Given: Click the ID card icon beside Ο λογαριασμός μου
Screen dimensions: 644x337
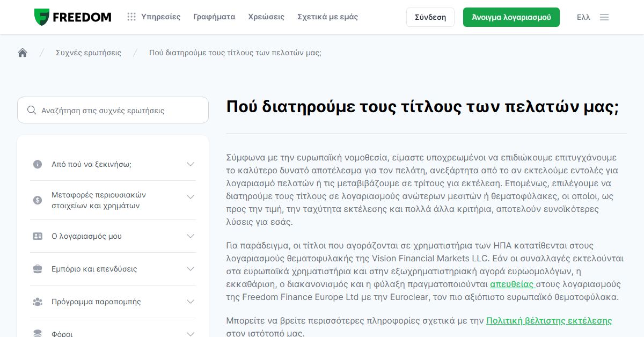Looking at the screenshot, I should [38, 236].
